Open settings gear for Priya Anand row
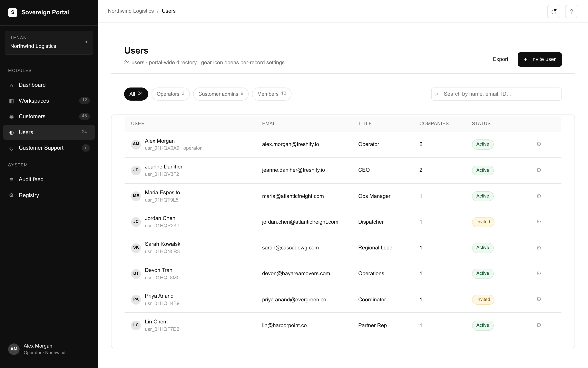 click(x=539, y=299)
